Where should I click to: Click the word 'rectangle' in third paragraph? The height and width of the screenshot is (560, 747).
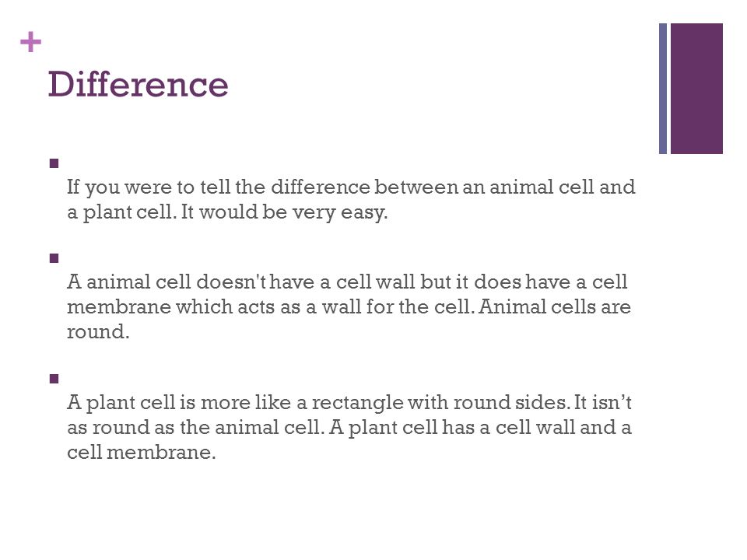coord(357,404)
